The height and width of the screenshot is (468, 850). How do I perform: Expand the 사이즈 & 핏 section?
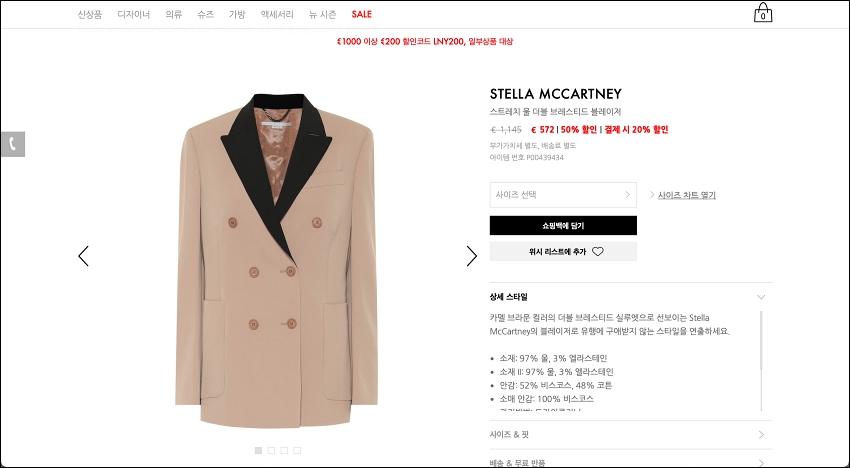(x=630, y=434)
